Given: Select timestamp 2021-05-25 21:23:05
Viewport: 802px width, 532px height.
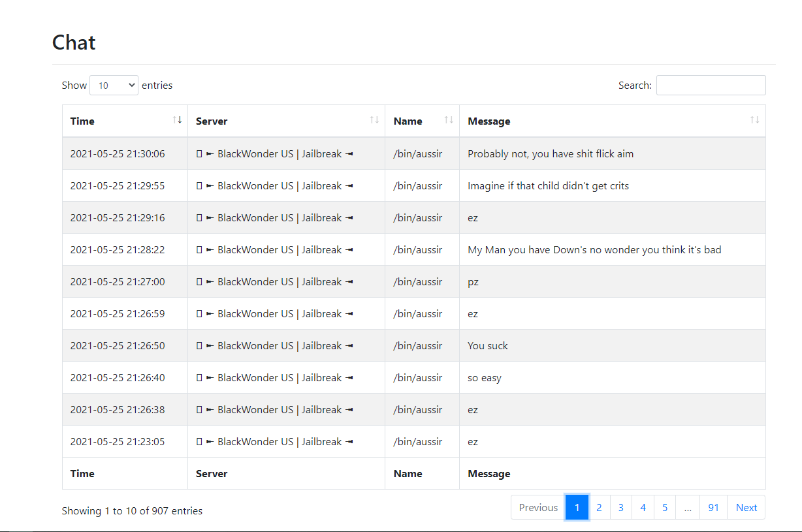Looking at the screenshot, I should click(118, 442).
